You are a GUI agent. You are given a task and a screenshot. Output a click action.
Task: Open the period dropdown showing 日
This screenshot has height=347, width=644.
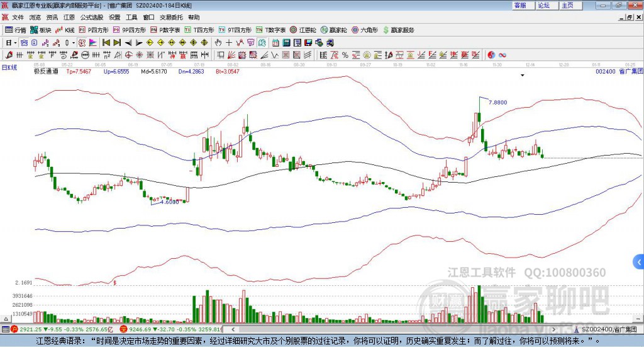click(11, 42)
